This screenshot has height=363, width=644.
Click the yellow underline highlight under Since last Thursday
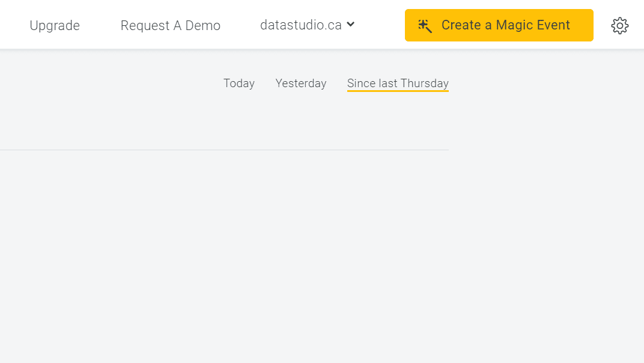coord(398,91)
